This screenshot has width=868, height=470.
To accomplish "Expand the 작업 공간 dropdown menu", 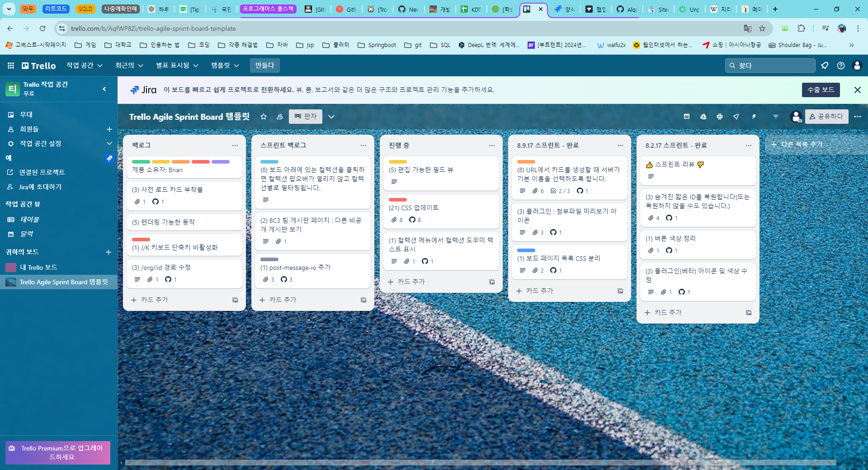I will click(85, 66).
